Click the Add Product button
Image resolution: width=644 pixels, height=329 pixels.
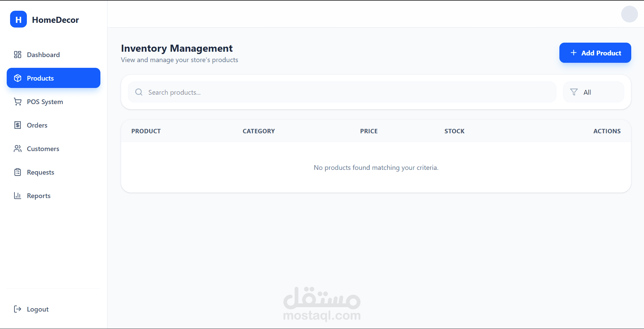595,53
